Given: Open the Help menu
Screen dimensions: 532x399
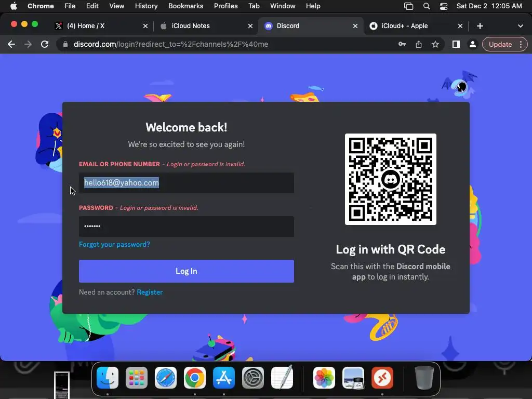Looking at the screenshot, I should (x=313, y=6).
